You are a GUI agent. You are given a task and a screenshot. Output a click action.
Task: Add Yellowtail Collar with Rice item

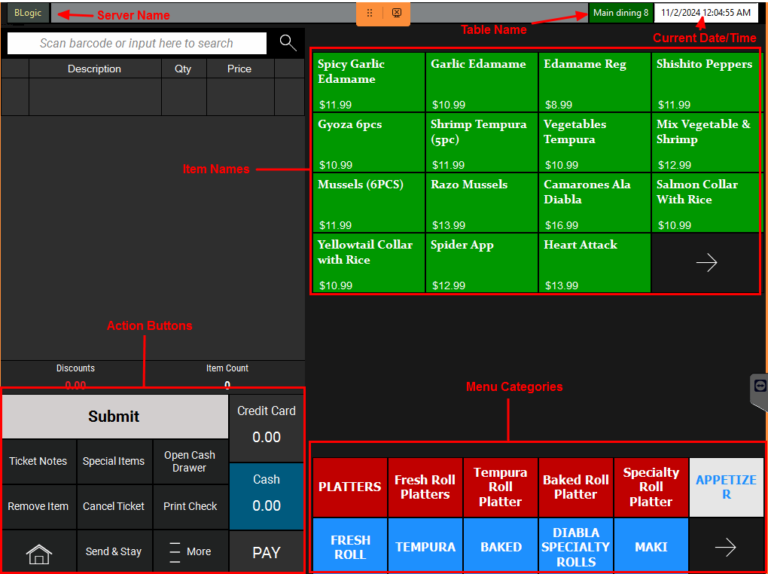368,263
